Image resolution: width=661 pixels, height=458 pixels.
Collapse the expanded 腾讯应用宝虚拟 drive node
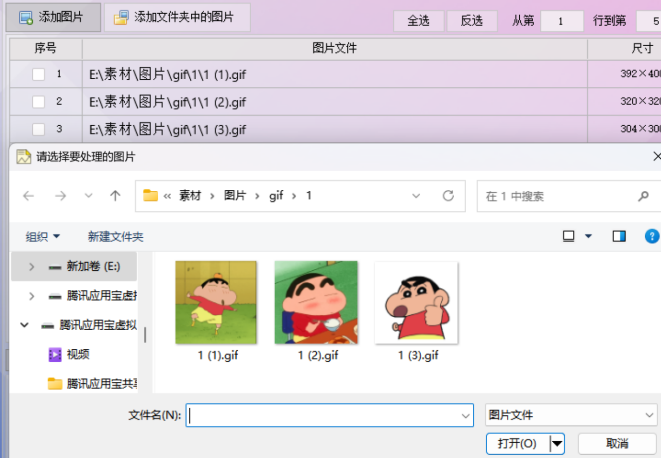pyautogui.click(x=24, y=325)
